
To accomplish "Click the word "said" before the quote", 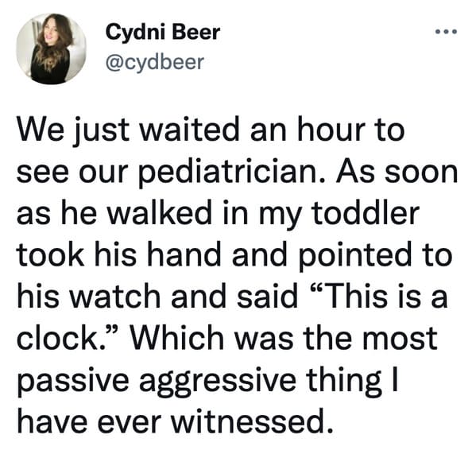I will [x=268, y=296].
